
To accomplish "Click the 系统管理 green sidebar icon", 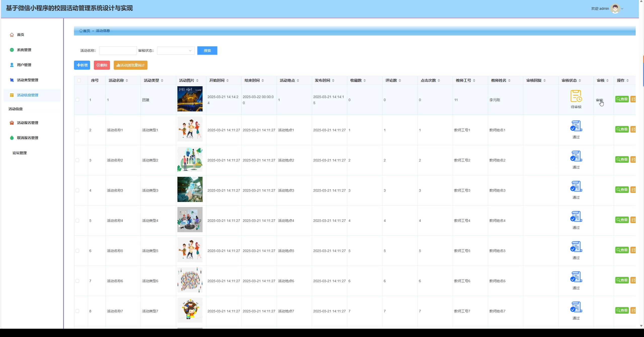I will [12, 50].
